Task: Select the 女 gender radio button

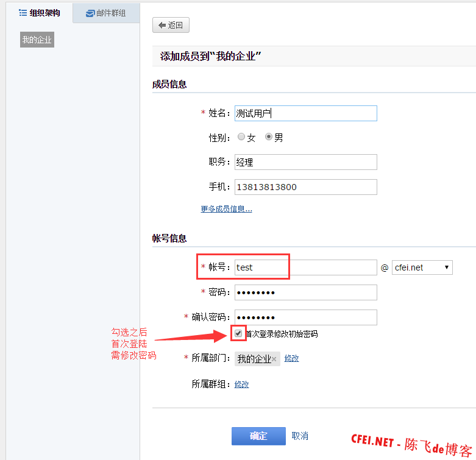Action: click(241, 137)
